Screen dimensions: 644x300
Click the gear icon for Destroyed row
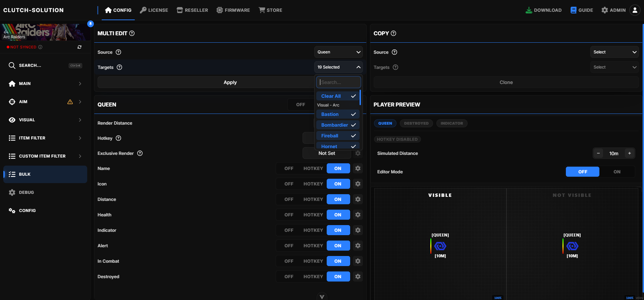[358, 276]
